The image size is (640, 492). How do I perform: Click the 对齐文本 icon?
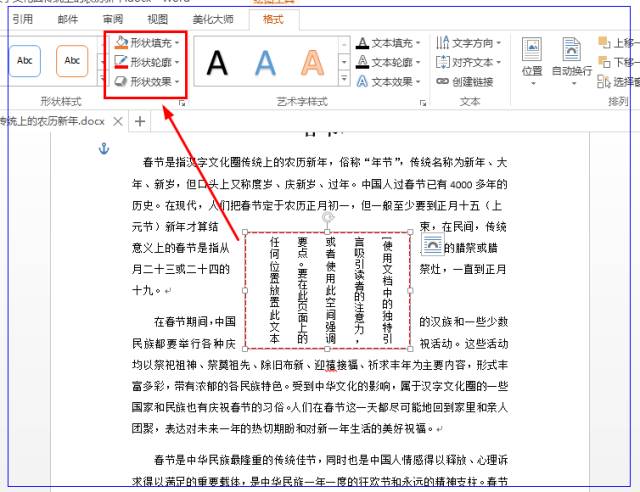[443, 62]
